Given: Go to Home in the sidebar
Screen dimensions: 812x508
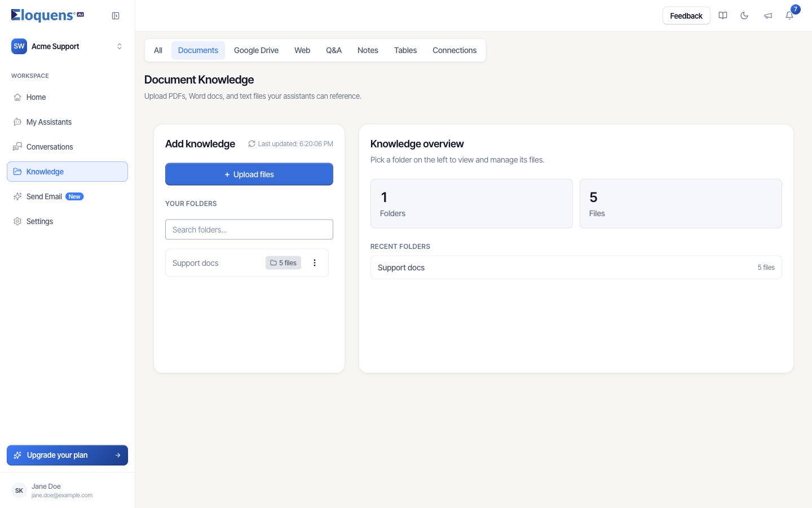Looking at the screenshot, I should [67, 97].
